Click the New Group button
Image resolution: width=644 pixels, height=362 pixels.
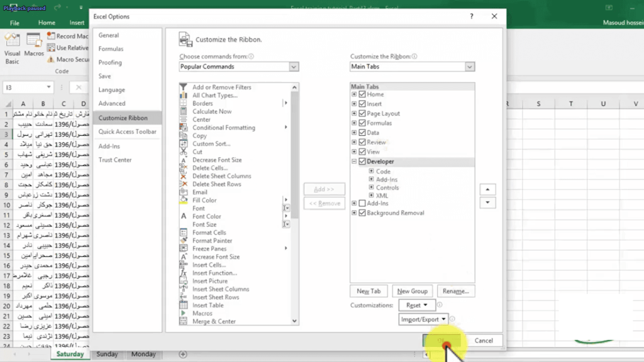[413, 291]
